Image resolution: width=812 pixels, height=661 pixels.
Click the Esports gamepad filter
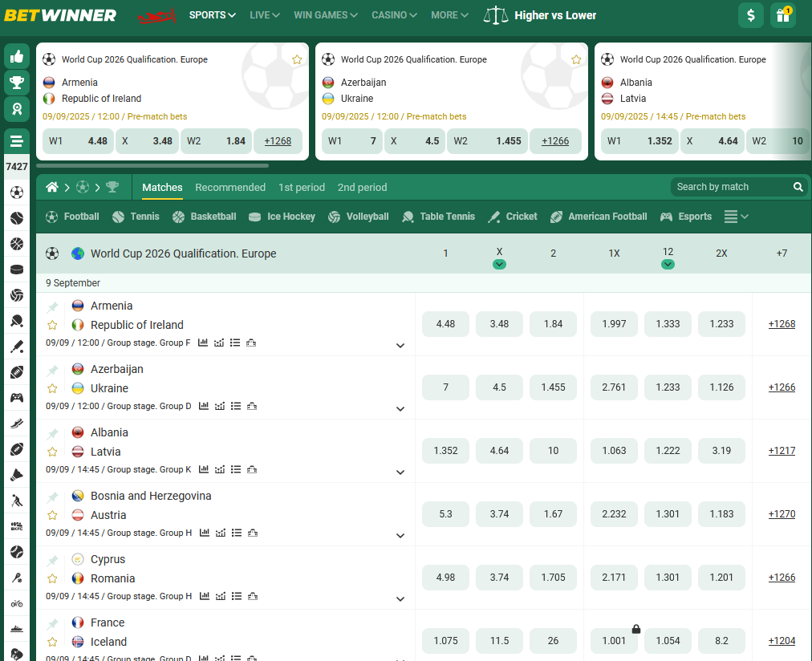pos(686,217)
